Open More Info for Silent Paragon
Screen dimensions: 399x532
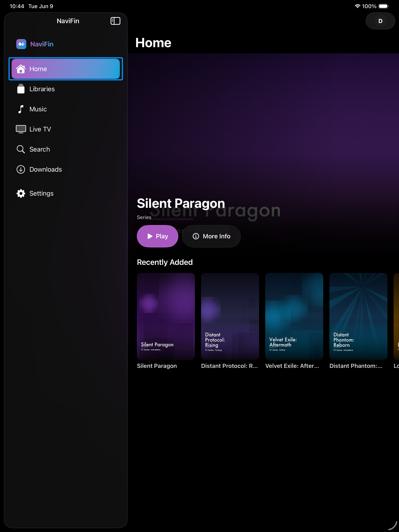coord(211,236)
